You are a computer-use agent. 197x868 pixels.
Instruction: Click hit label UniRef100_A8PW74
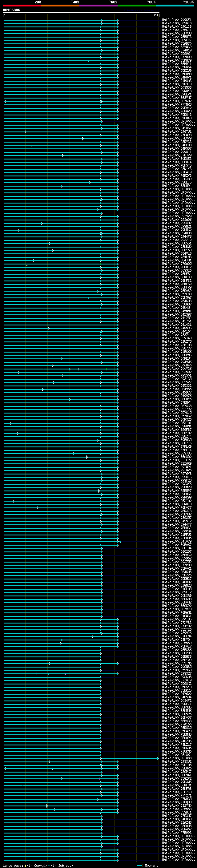[x=177, y=162]
